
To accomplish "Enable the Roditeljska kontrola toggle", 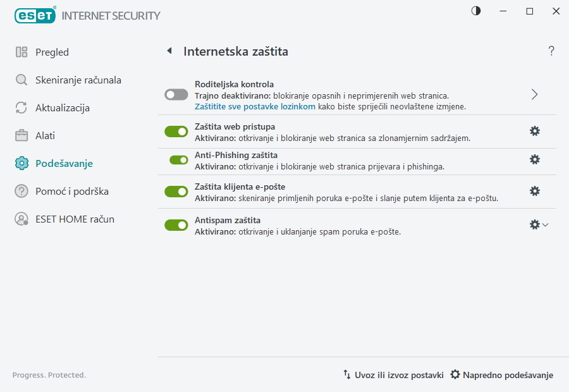I will [176, 94].
